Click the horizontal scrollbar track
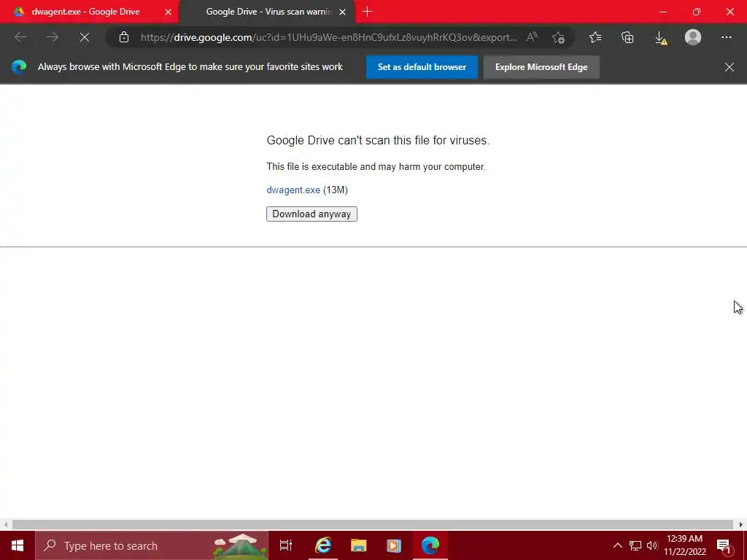 [x=373, y=524]
